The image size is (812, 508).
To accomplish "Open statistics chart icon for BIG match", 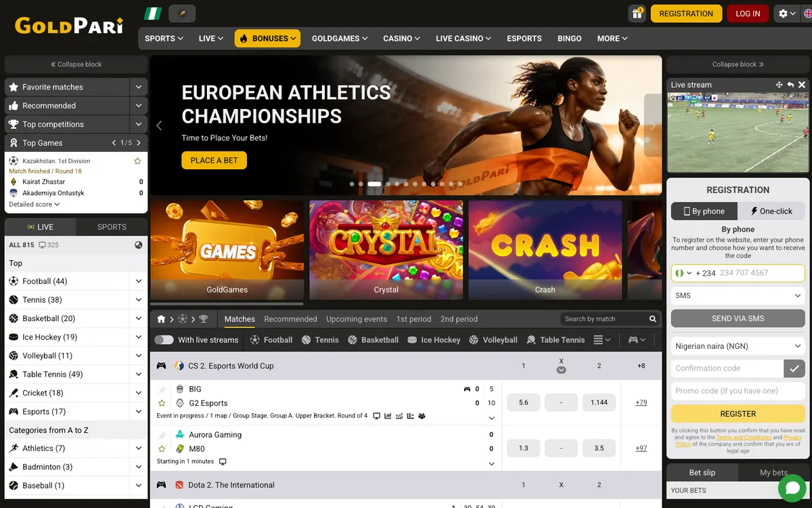I will tap(388, 416).
